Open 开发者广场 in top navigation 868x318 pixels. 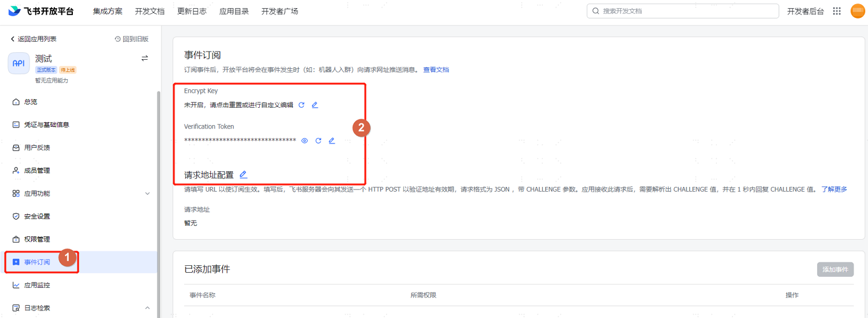[279, 11]
